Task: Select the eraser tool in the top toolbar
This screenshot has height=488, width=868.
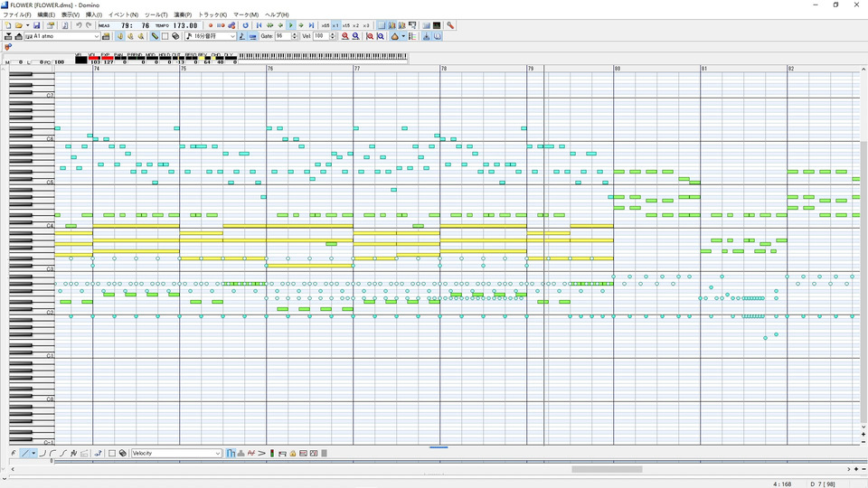Action: pos(175,36)
